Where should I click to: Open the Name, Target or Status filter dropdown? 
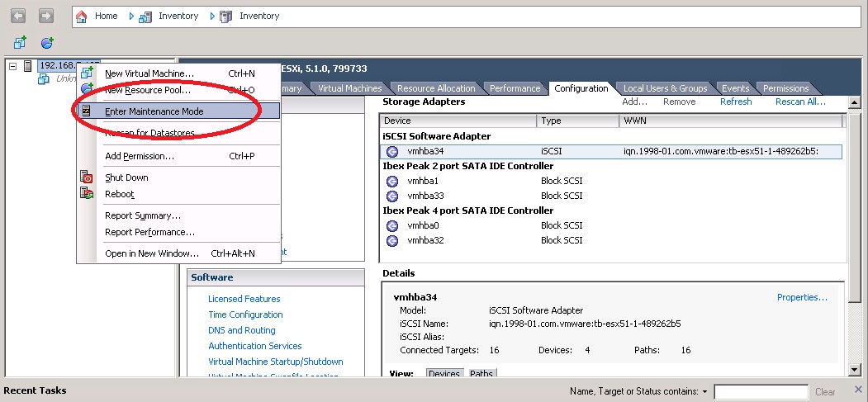coord(704,391)
